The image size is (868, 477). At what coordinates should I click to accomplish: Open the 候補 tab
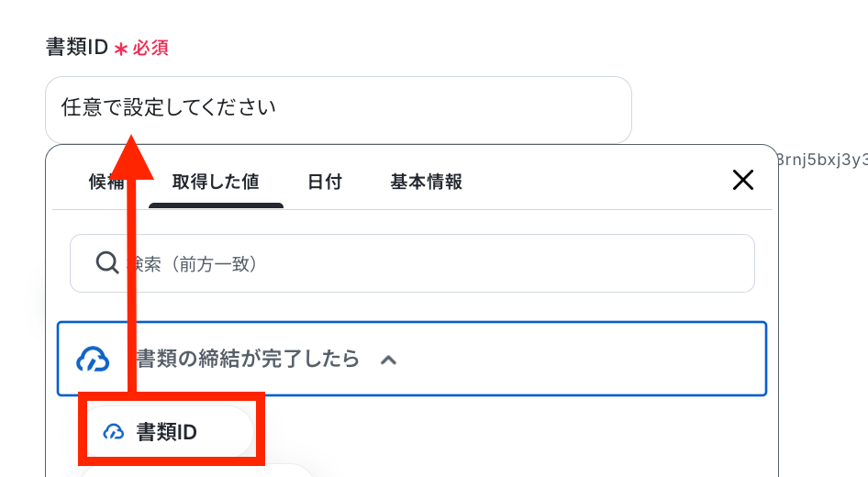[106, 182]
